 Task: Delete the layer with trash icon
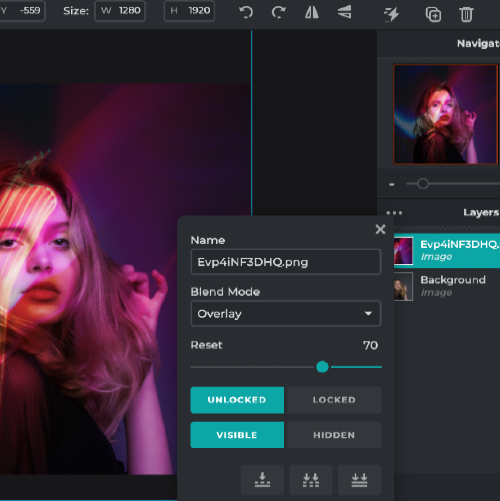coord(466,14)
